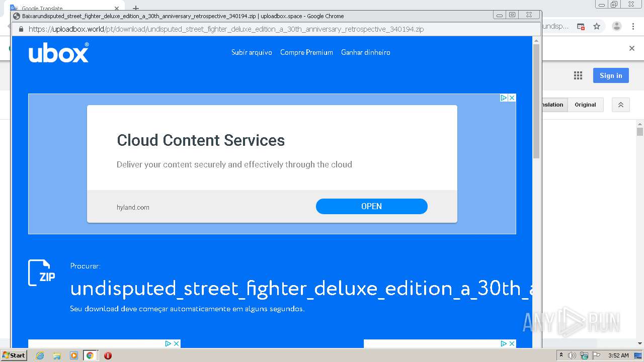
Task: Open Action Center flag icon
Action: pyautogui.click(x=596, y=355)
